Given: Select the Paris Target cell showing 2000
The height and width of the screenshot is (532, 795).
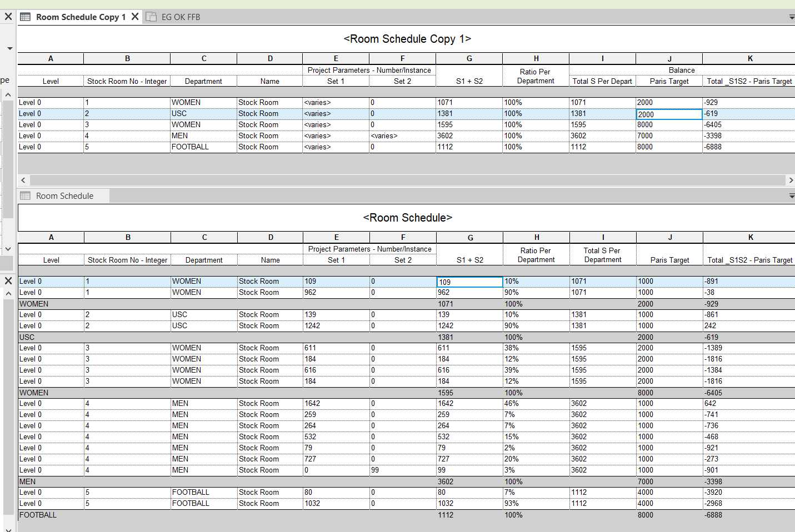Looking at the screenshot, I should (x=669, y=113).
